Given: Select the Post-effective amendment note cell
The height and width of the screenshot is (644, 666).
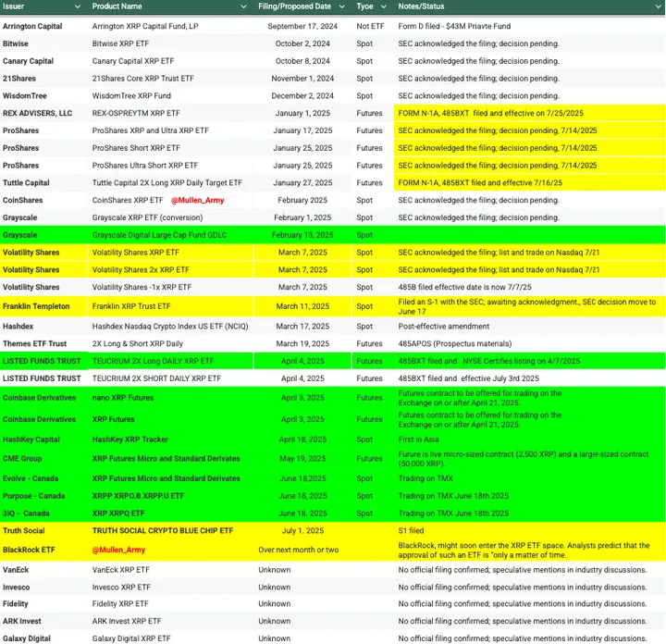Looking at the screenshot, I should click(x=446, y=326).
